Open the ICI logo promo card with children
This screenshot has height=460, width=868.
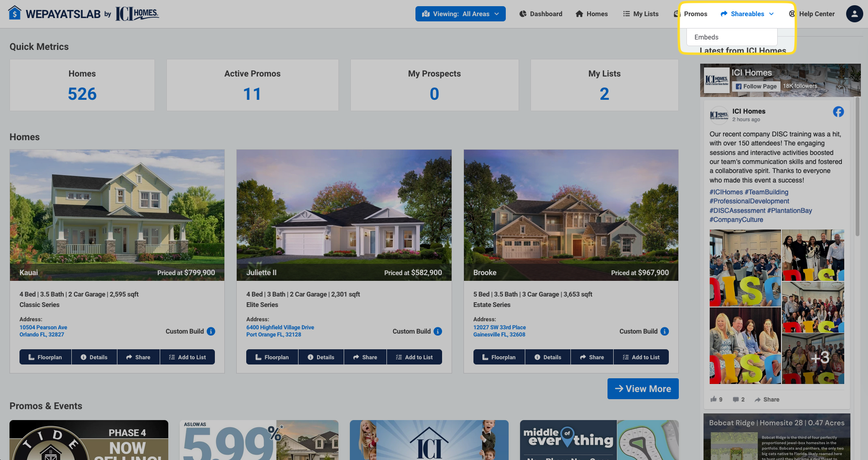(429, 440)
